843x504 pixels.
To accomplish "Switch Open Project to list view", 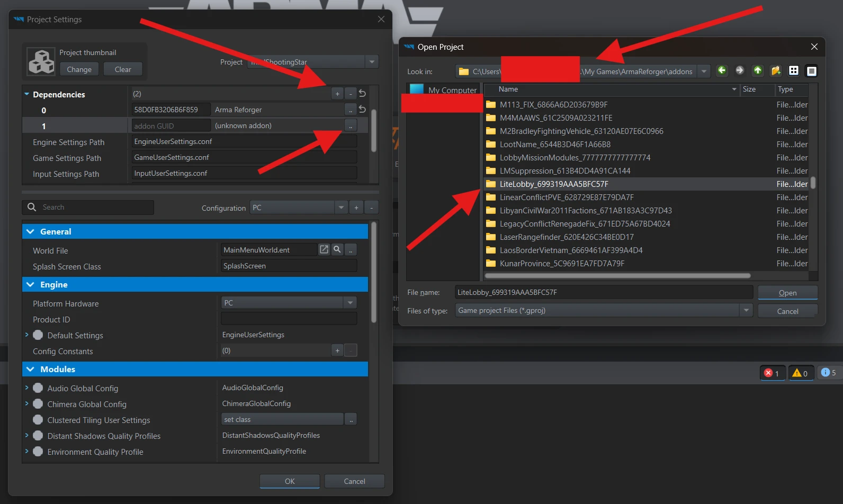I will click(794, 70).
